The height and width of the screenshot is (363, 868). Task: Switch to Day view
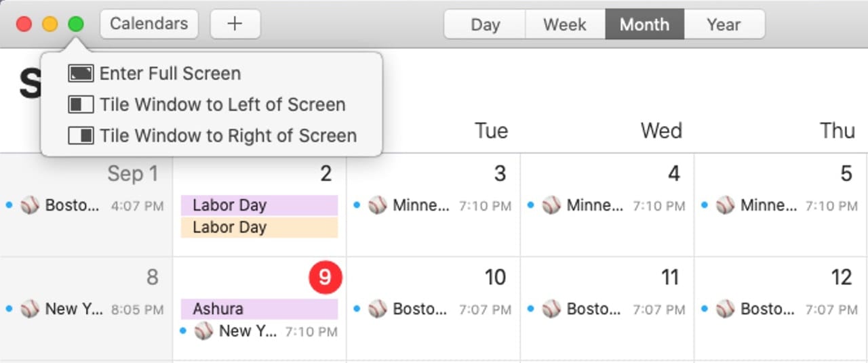(485, 24)
